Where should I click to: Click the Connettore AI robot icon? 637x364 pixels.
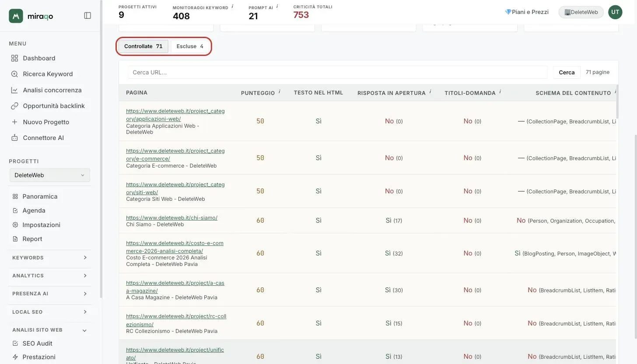(x=14, y=138)
